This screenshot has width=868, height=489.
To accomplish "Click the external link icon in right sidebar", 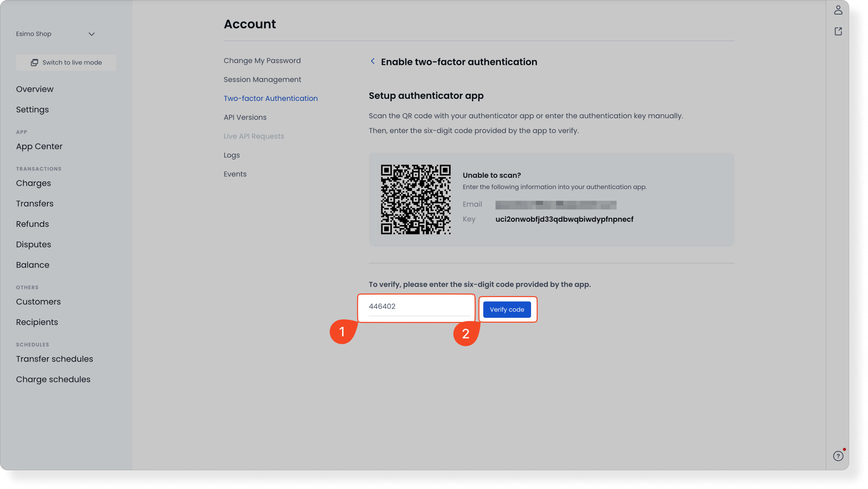I will click(x=838, y=31).
